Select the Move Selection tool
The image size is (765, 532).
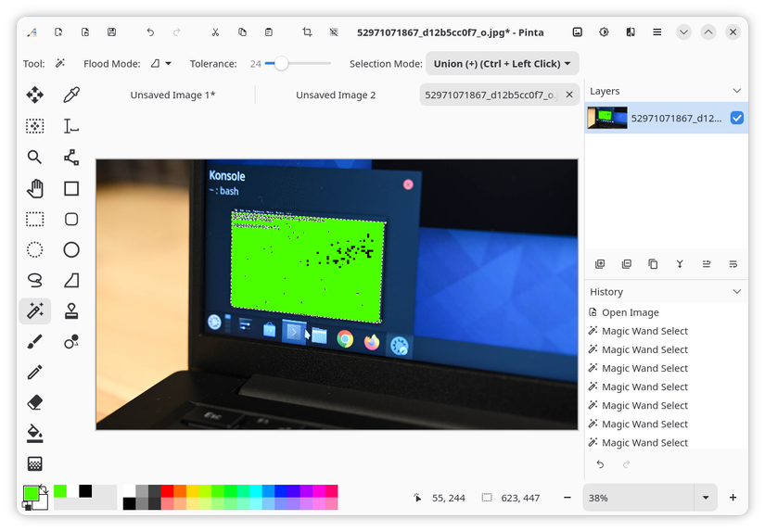[x=34, y=126]
